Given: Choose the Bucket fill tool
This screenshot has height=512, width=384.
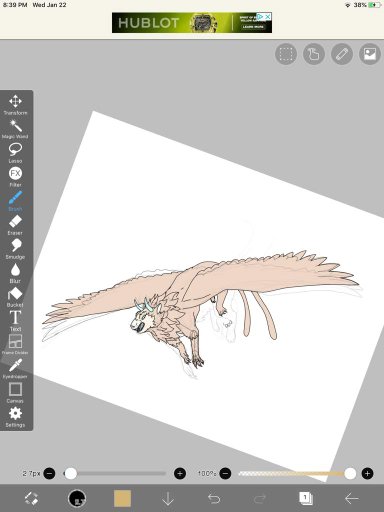Looking at the screenshot, I should coord(15,297).
